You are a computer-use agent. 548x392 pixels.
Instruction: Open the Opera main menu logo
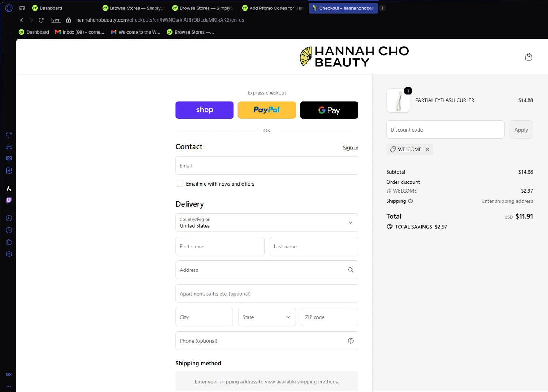[9, 8]
